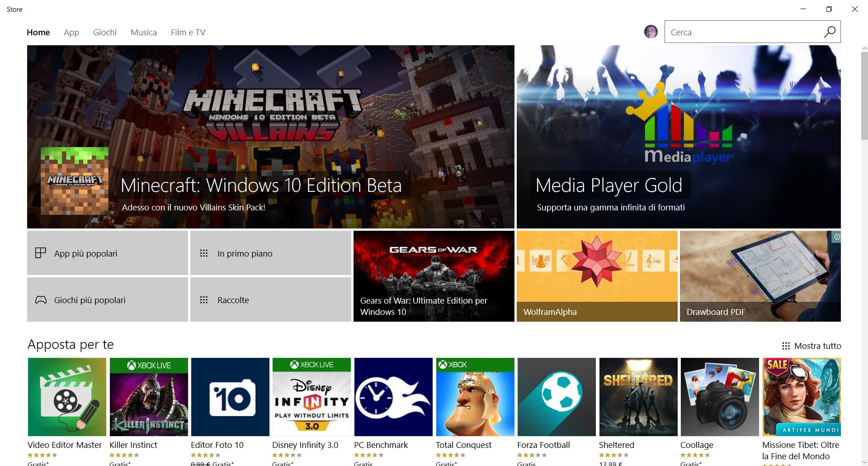Open the Video Editor Master app icon
The image size is (868, 466).
pyautogui.click(x=67, y=397)
